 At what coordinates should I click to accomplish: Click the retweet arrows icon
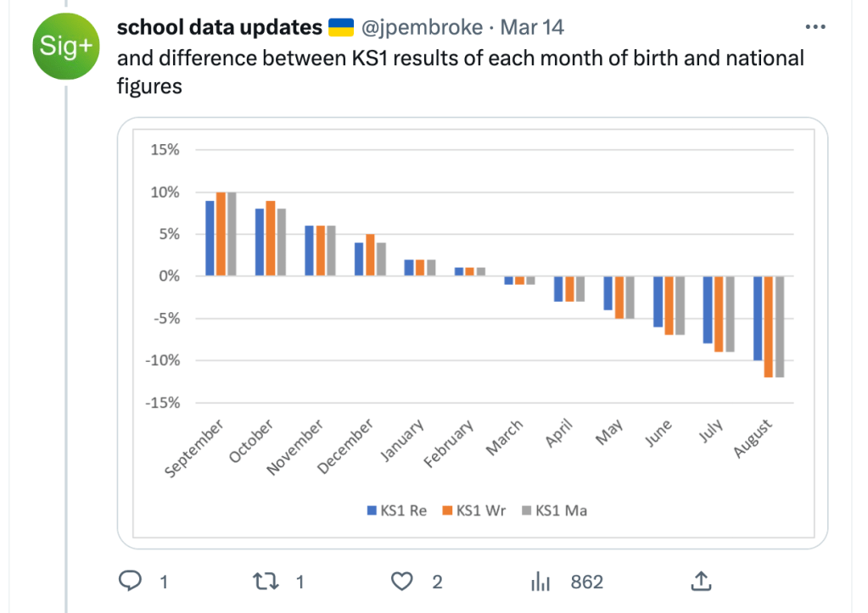pyautogui.click(x=266, y=581)
